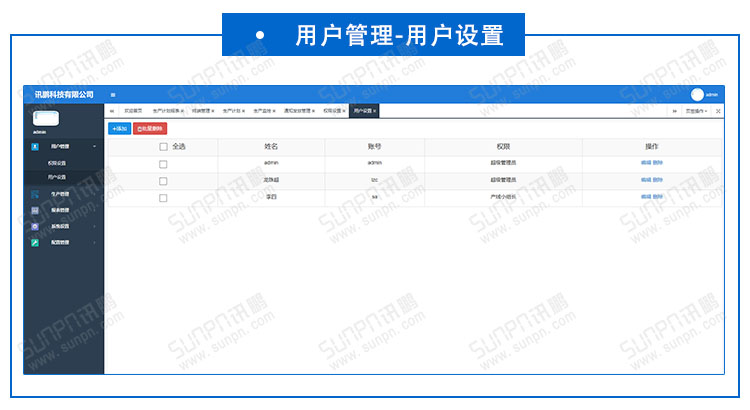Click the 用户管理 sidebar icon
This screenshot has height=410, width=750.
[x=35, y=146]
